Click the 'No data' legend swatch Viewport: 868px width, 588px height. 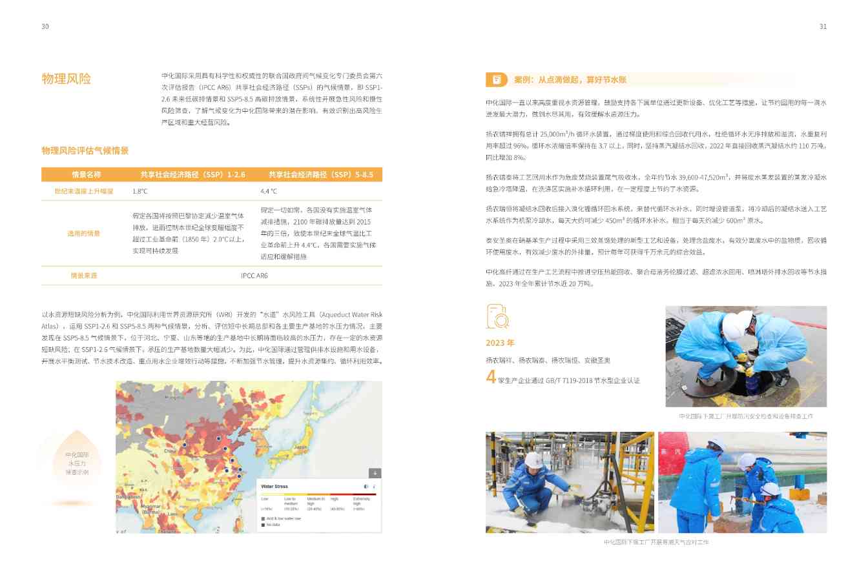coord(263,525)
